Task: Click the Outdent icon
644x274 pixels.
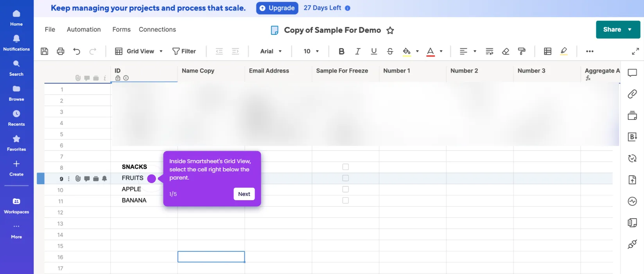Action: pyautogui.click(x=219, y=51)
